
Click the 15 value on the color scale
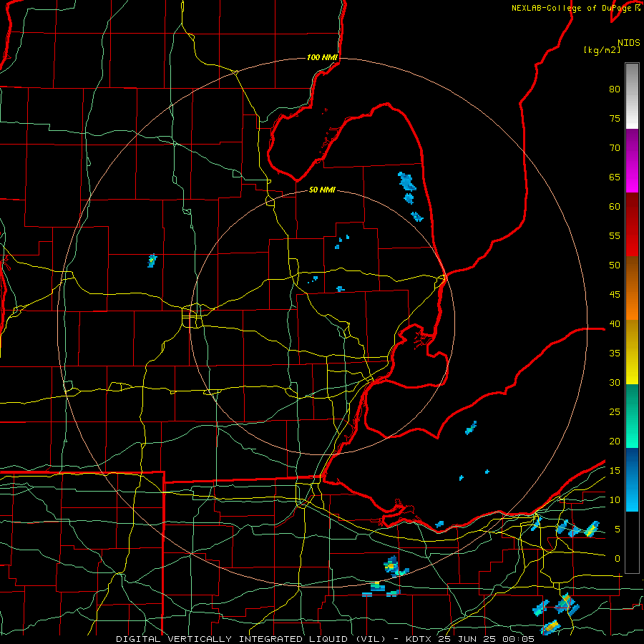tap(615, 471)
